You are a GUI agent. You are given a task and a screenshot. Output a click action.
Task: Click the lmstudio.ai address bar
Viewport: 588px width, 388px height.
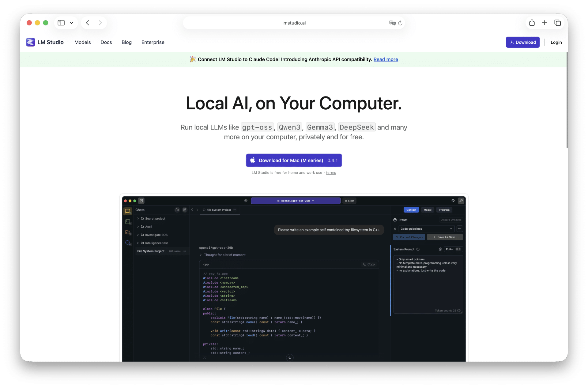(294, 23)
